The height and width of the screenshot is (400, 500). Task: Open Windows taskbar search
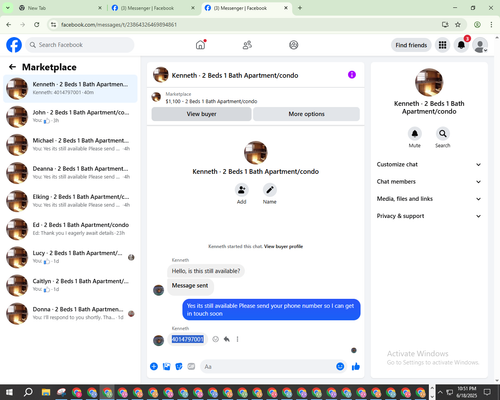pyautogui.click(x=28, y=392)
